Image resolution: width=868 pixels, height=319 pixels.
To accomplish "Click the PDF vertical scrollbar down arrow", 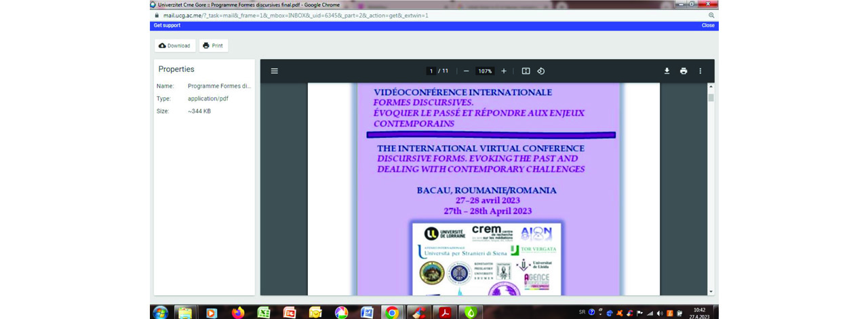I will point(711,291).
